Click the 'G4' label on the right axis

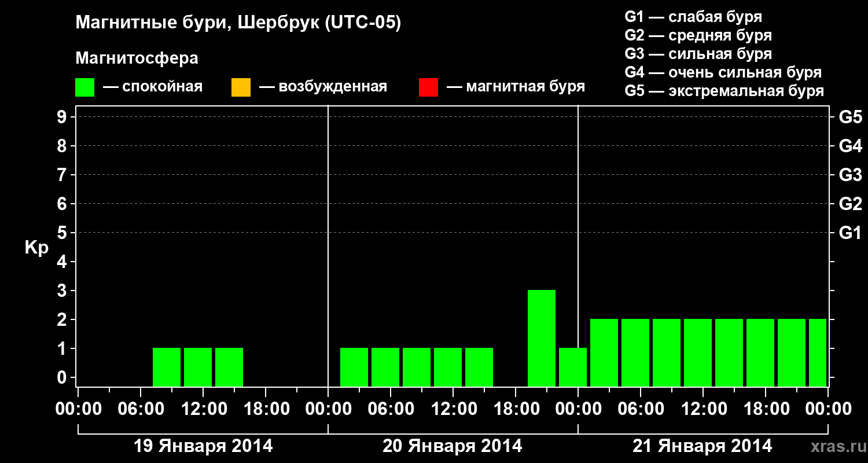pos(851,146)
